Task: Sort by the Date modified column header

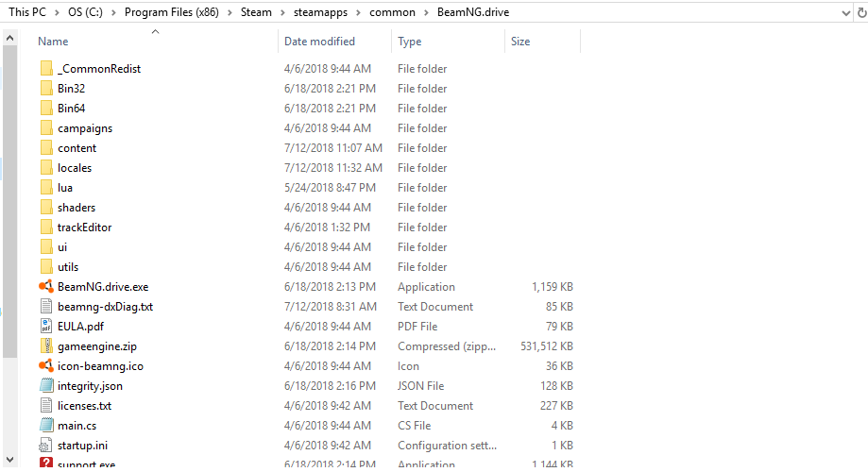Action: tap(319, 42)
